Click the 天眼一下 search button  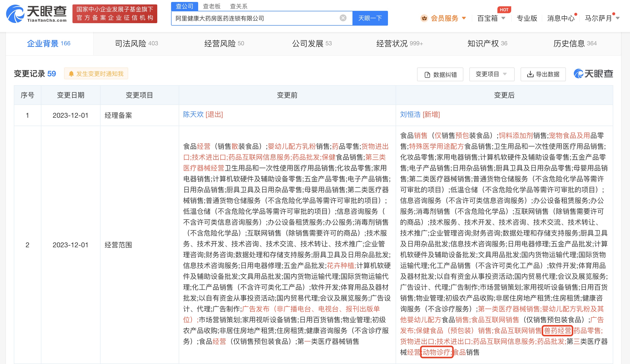click(370, 18)
